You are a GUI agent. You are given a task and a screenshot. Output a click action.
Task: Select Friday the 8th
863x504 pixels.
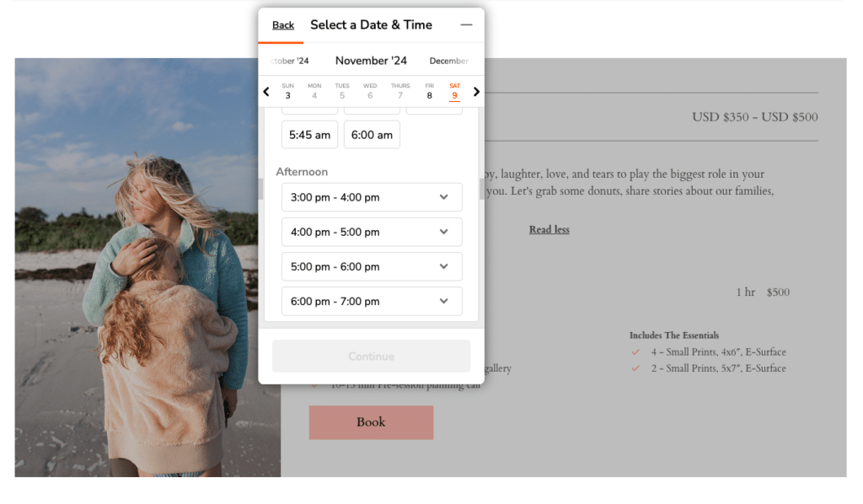(429, 91)
